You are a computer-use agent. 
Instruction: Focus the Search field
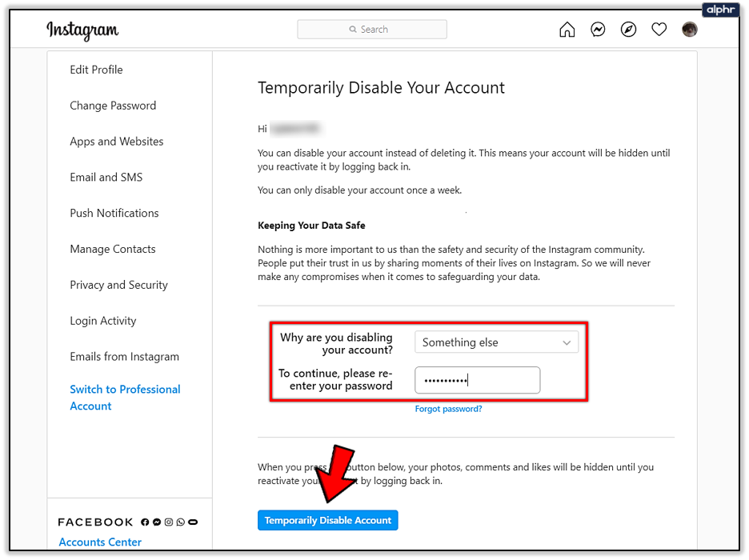pyautogui.click(x=372, y=30)
